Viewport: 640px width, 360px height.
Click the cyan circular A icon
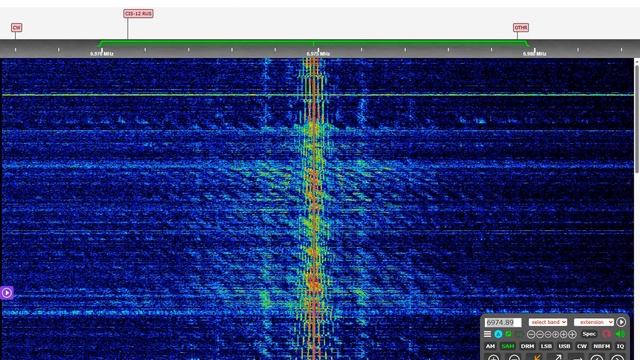tap(498, 334)
